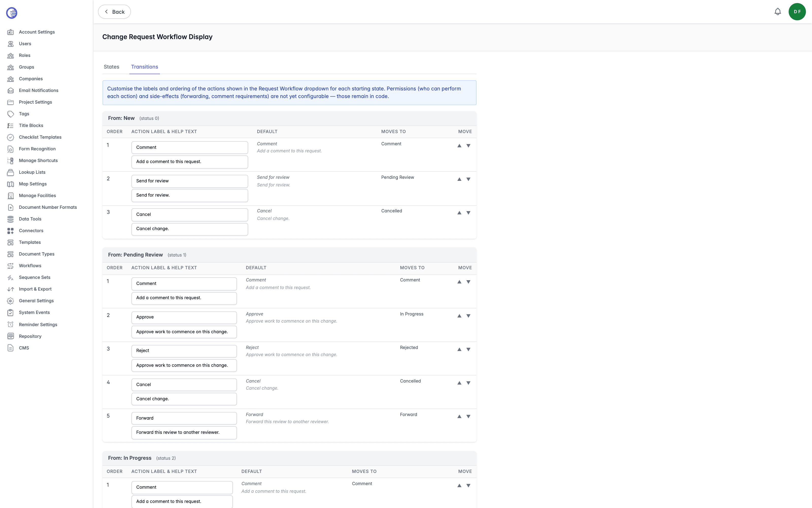Viewport: 812px width, 508px height.
Task: Open Document Number Formats menu item
Action: 48,207
